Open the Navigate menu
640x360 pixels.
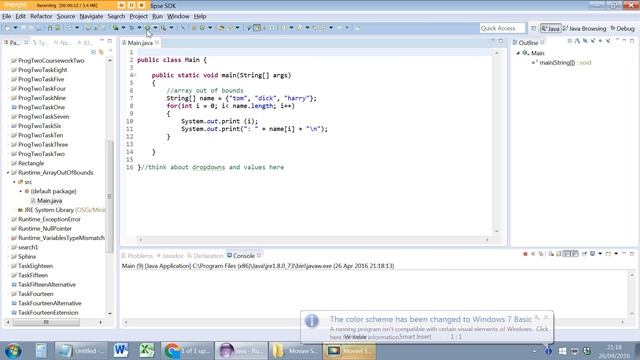[x=91, y=16]
